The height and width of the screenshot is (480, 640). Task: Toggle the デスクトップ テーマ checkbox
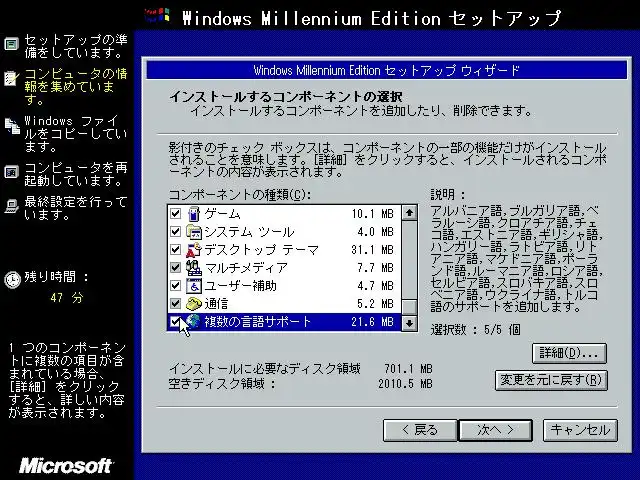(x=176, y=250)
